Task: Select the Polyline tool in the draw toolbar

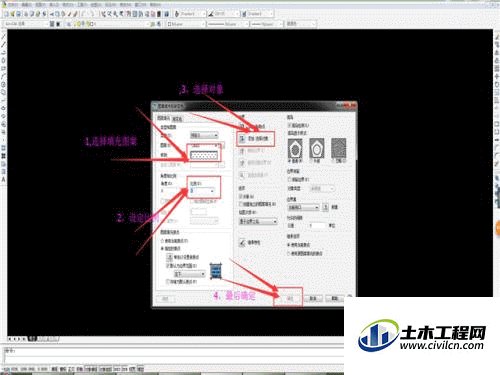Action: pyautogui.click(x=4, y=52)
